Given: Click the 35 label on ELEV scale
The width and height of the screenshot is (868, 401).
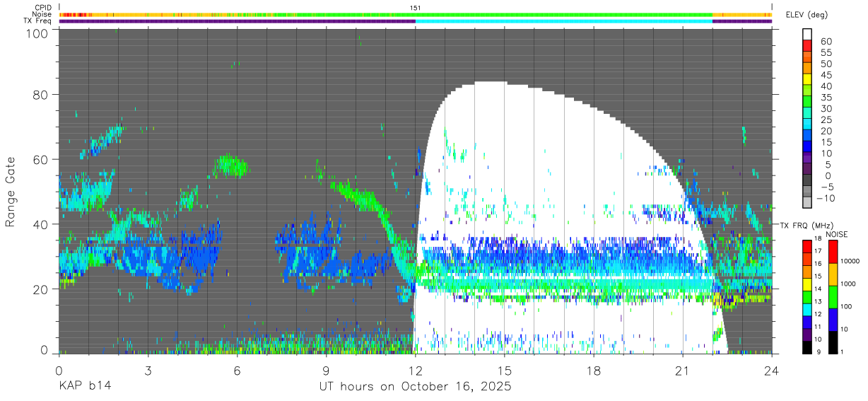Looking at the screenshot, I should pos(826,97).
